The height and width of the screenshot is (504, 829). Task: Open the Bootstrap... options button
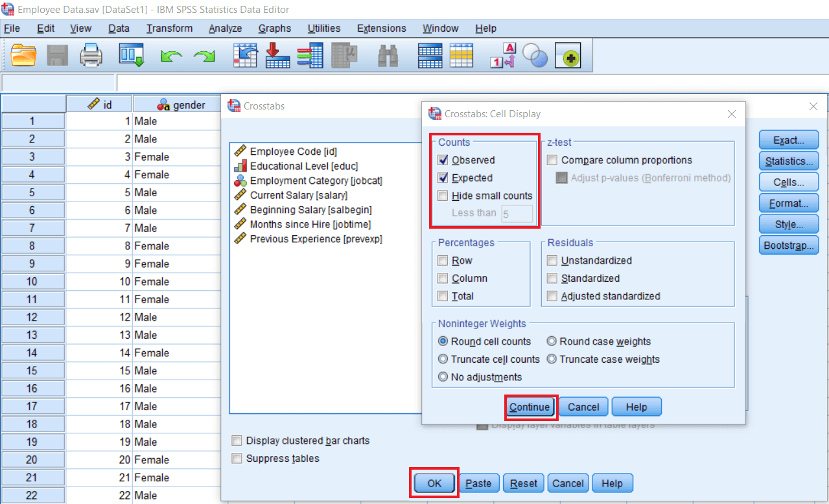click(789, 246)
